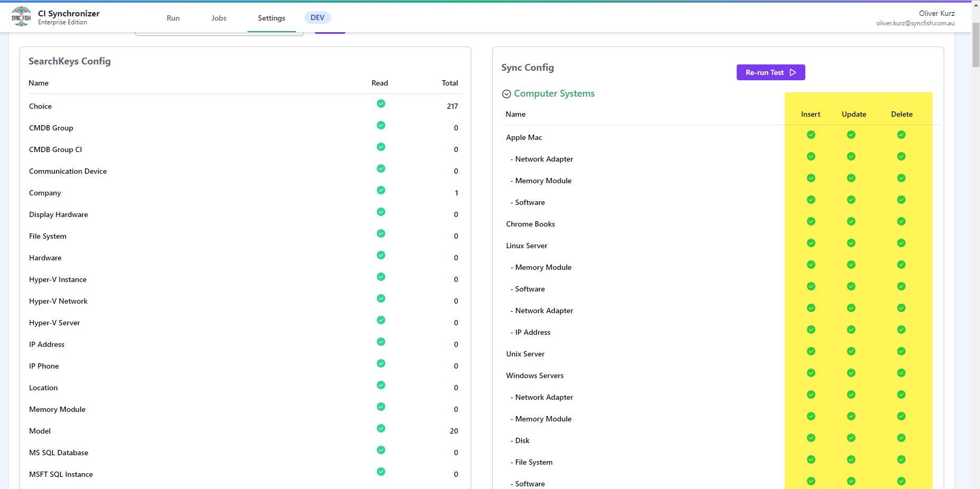This screenshot has width=980, height=489.
Task: Click the IP Phone read checkmark
Action: (x=381, y=363)
